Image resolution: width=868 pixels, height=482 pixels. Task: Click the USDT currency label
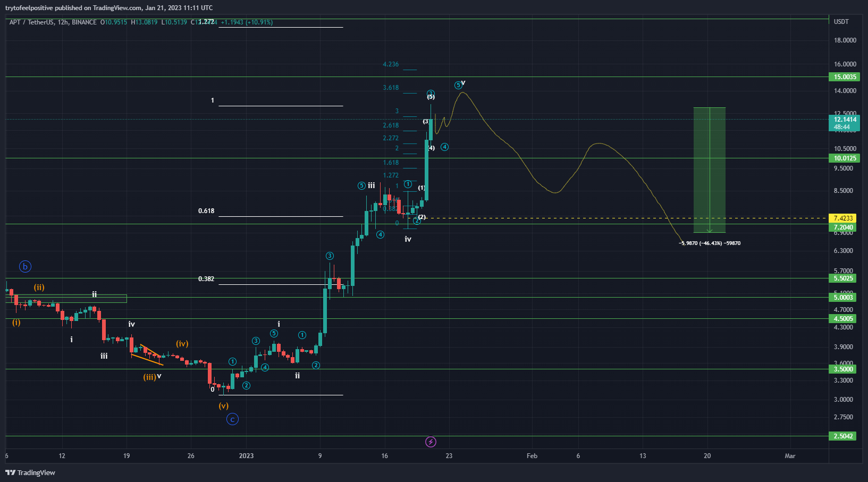[x=841, y=22]
